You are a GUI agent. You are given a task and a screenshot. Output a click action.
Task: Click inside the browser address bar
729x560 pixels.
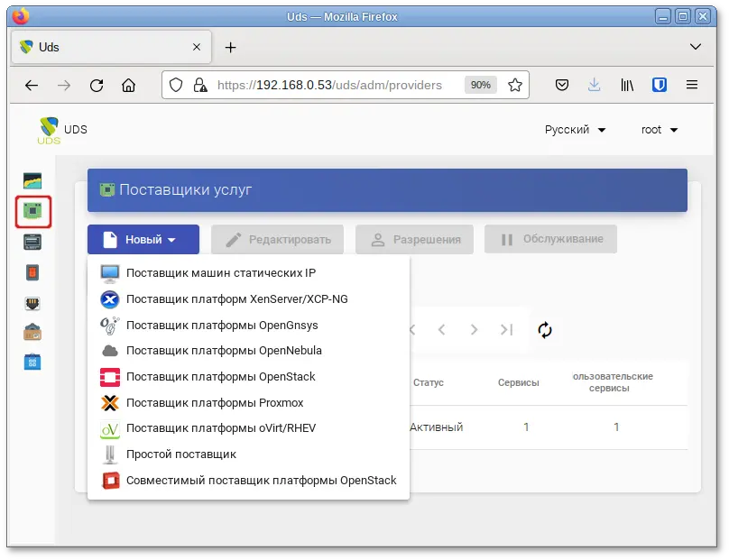point(343,85)
